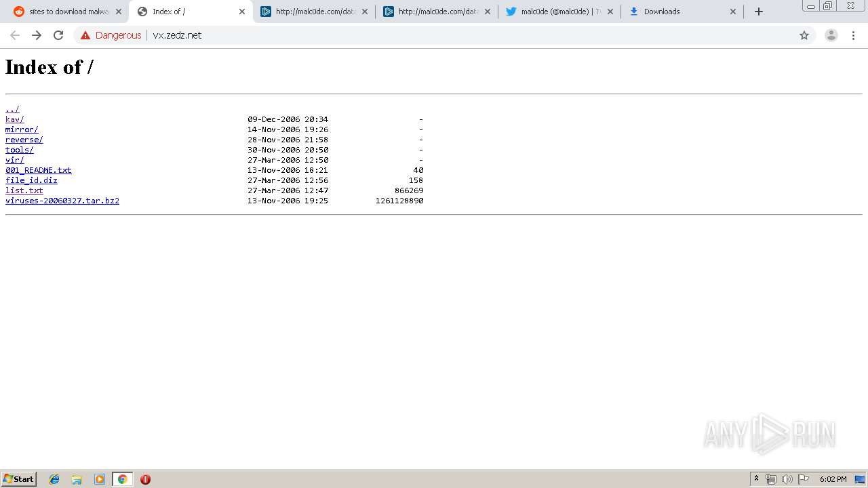Screen dimensions: 868x488
Task: Show the Dangerous site security warning
Action: (x=111, y=35)
